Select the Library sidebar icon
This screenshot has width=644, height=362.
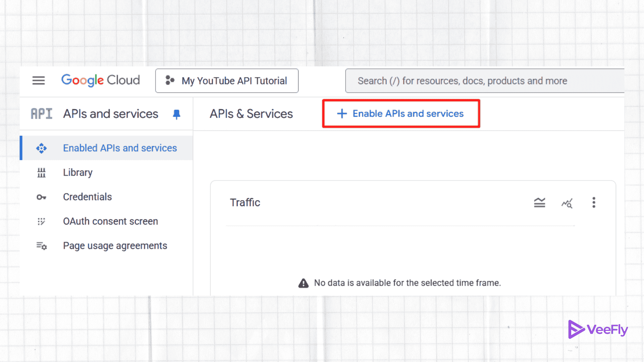pyautogui.click(x=41, y=172)
